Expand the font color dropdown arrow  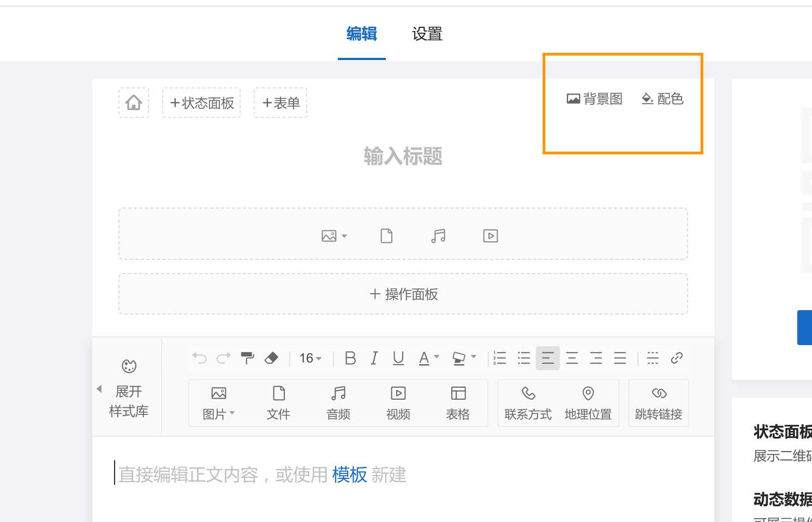437,357
